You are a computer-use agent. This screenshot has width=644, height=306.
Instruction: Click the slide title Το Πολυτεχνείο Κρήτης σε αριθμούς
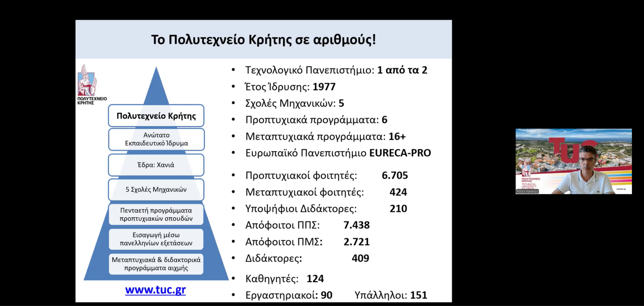tap(263, 39)
